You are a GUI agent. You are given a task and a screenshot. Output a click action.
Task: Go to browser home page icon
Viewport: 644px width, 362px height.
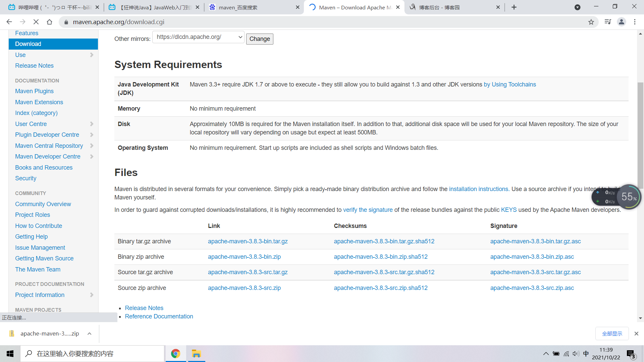49,22
